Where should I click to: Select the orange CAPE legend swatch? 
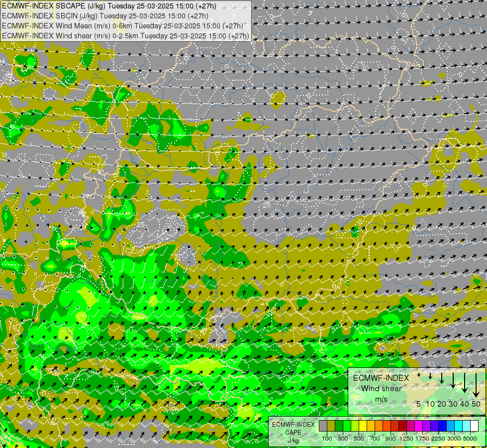point(379,426)
